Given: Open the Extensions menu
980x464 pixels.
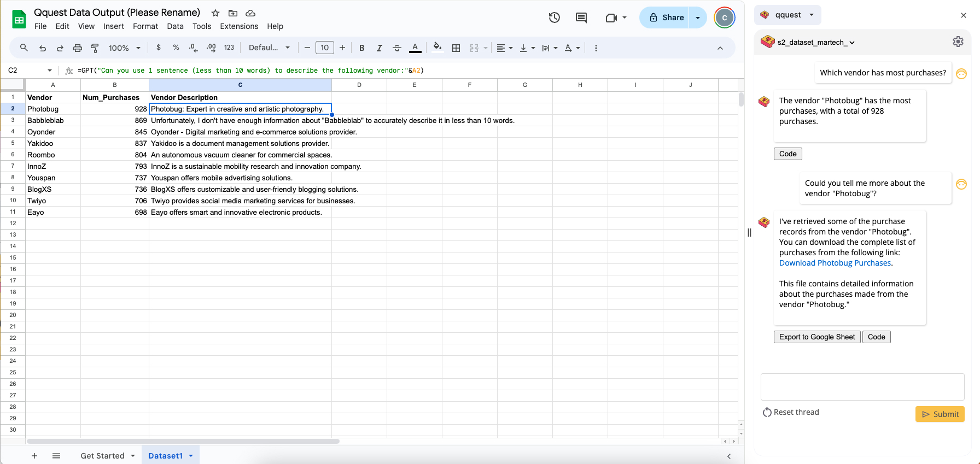Looking at the screenshot, I should 239,26.
